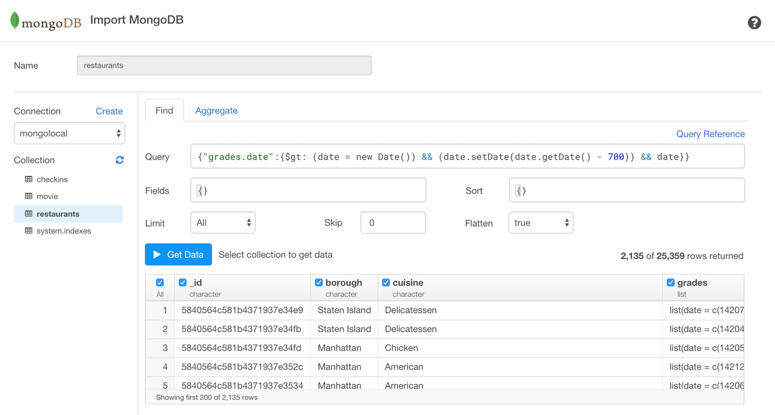Toggle the All columns checkbox
Viewport: 775px width, 415px height.
160,283
